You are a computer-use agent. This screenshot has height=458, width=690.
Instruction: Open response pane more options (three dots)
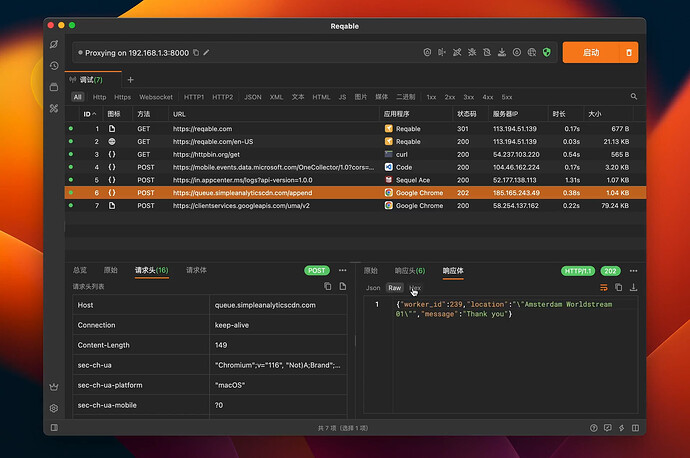pos(633,271)
